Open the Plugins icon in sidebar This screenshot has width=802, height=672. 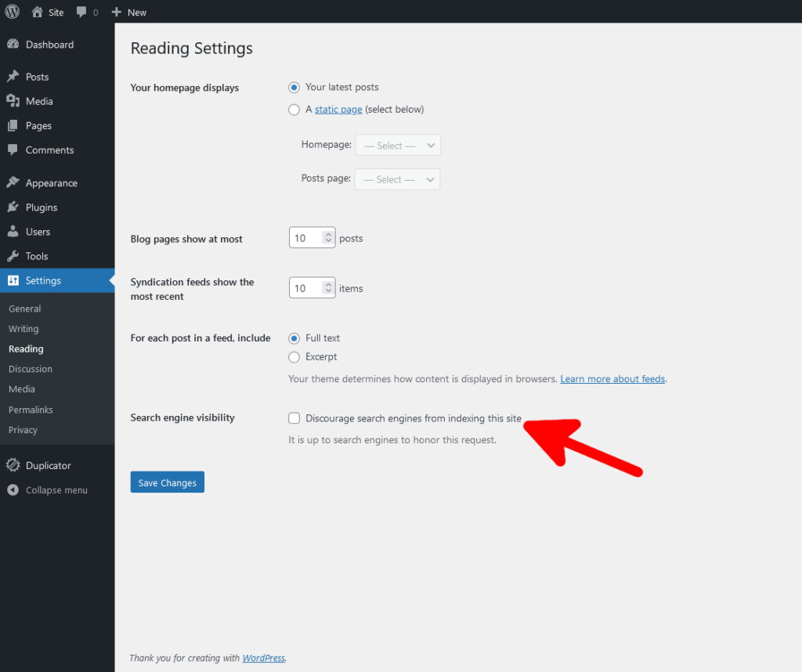click(13, 207)
